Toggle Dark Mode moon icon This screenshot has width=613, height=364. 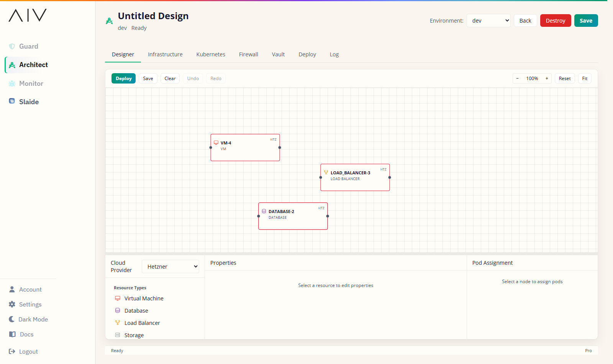(12, 319)
